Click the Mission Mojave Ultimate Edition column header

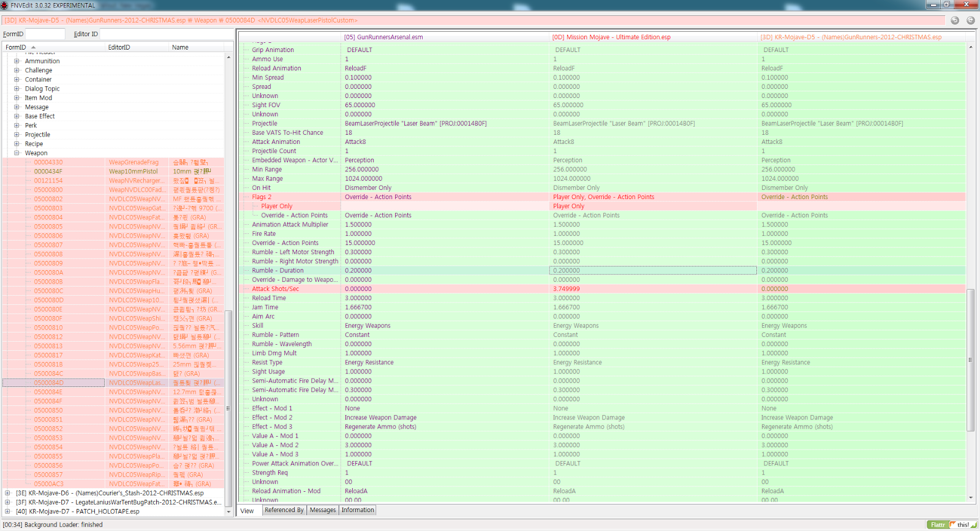coord(654,37)
